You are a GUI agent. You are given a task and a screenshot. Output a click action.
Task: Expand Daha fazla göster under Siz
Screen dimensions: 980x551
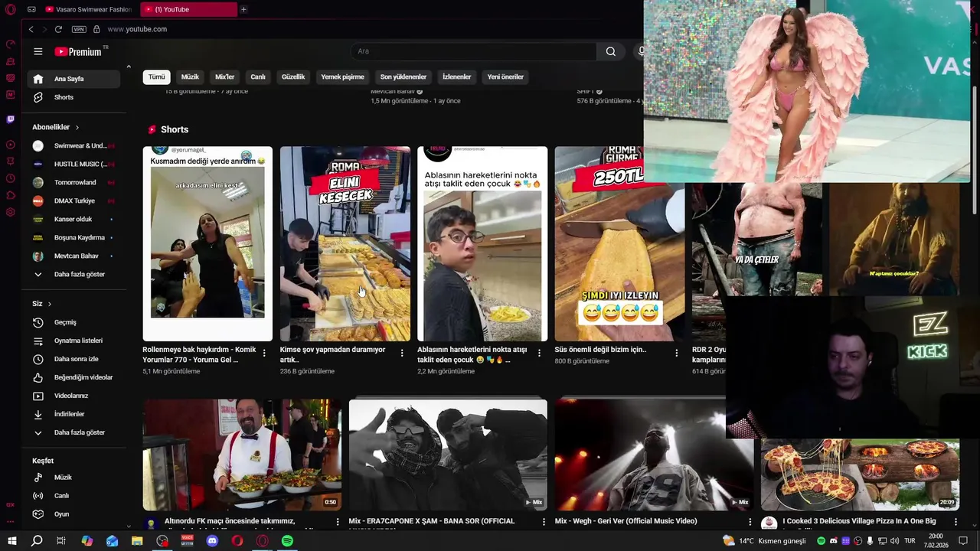point(73,432)
